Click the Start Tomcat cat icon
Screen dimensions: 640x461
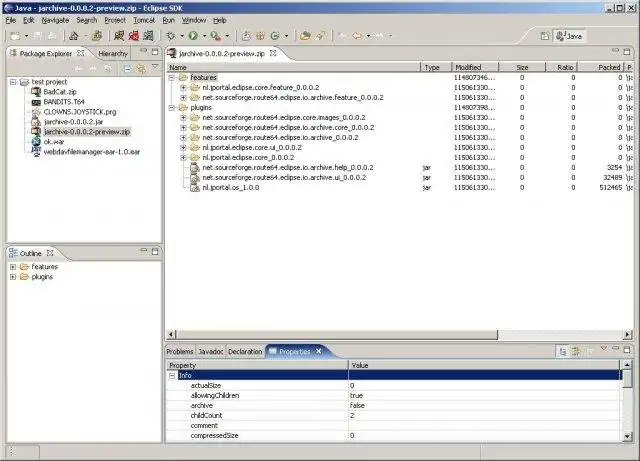tap(119, 36)
